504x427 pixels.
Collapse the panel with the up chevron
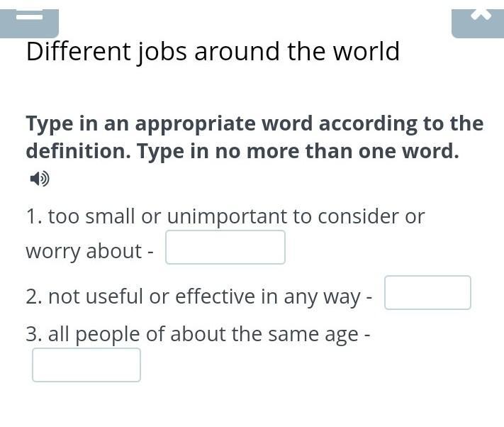click(478, 24)
